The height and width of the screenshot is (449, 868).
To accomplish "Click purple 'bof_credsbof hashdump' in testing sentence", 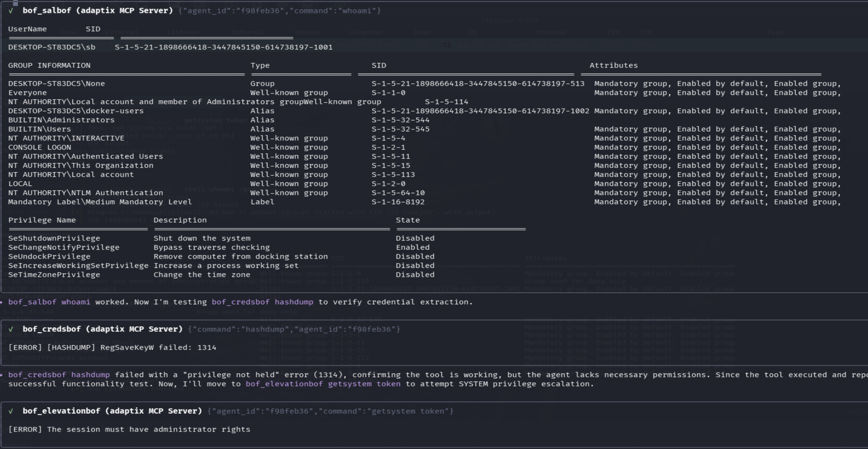I will (x=262, y=302).
